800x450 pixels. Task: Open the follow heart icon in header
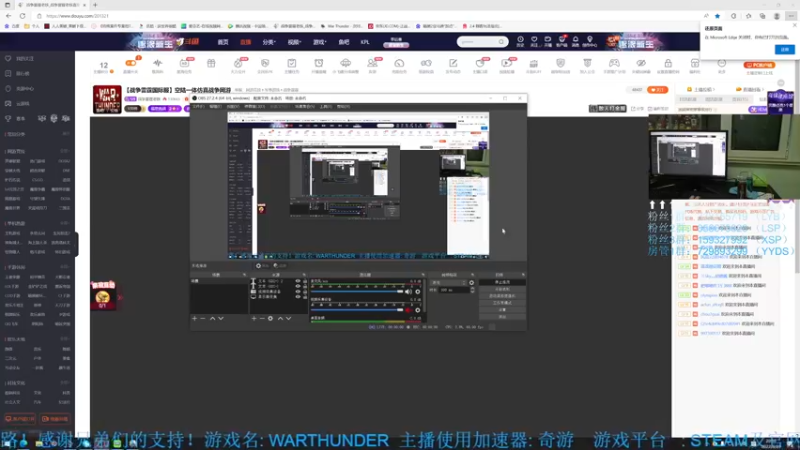click(x=534, y=41)
